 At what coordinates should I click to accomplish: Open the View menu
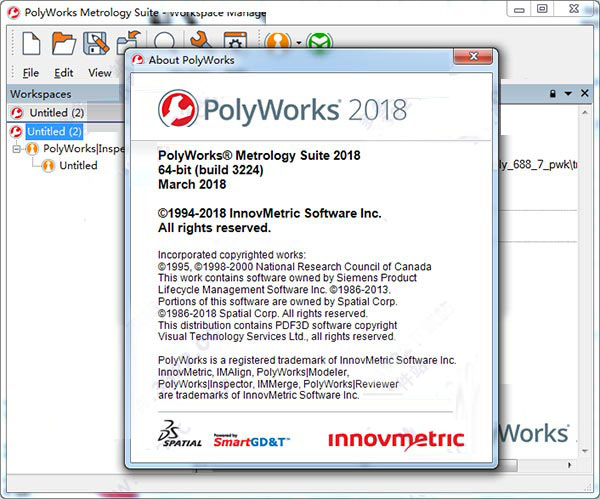pos(99,73)
